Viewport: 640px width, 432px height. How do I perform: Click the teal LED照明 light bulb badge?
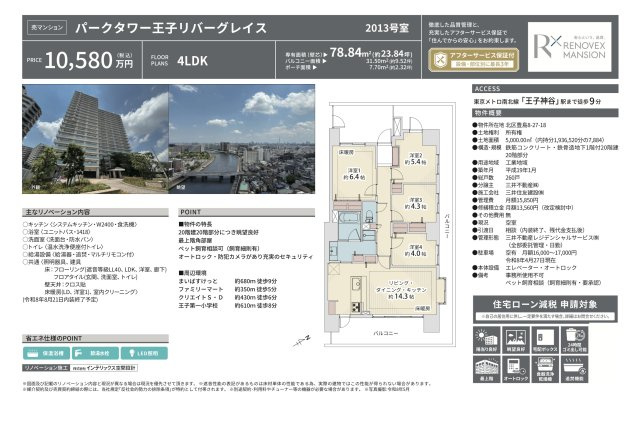(x=144, y=353)
